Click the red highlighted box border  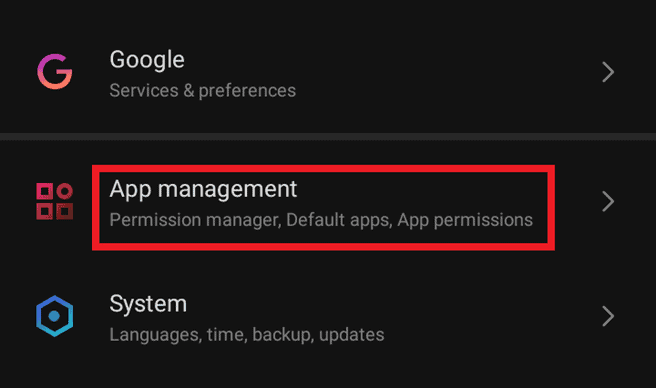pyautogui.click(x=323, y=168)
